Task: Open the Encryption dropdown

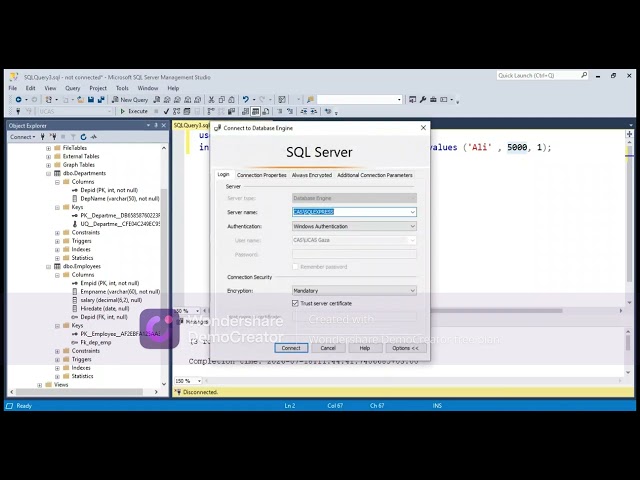Action: pos(354,291)
